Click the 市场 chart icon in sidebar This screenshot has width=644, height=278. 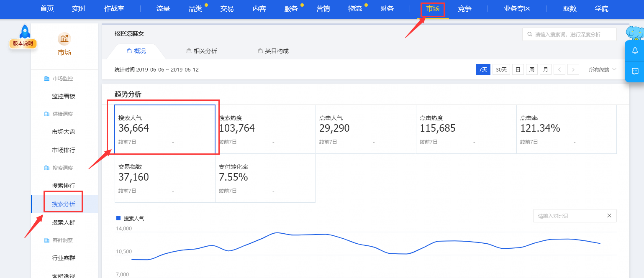pos(64,39)
